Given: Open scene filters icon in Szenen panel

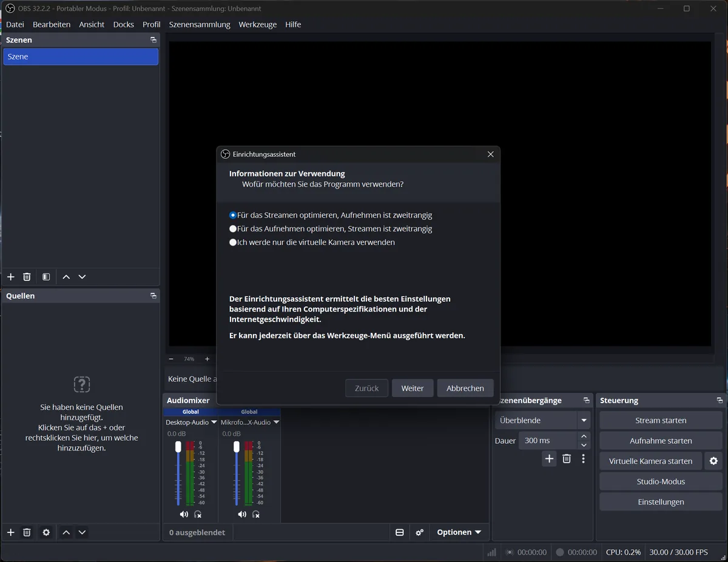Looking at the screenshot, I should coord(46,277).
